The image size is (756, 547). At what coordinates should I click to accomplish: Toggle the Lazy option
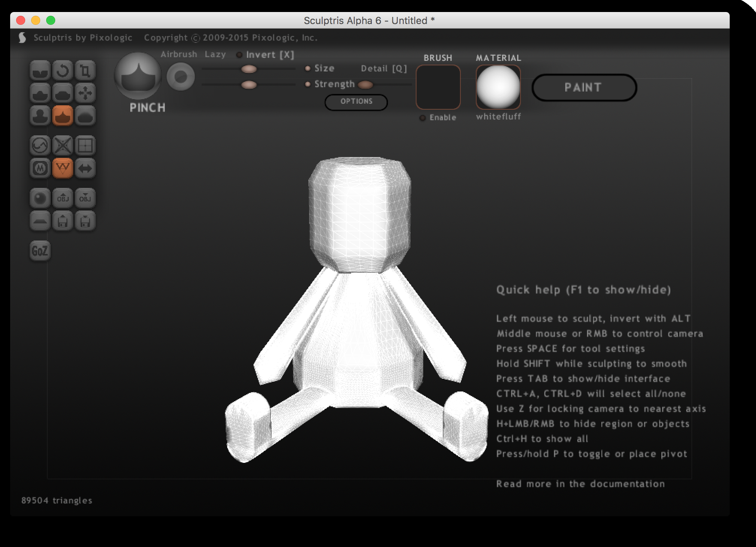215,54
